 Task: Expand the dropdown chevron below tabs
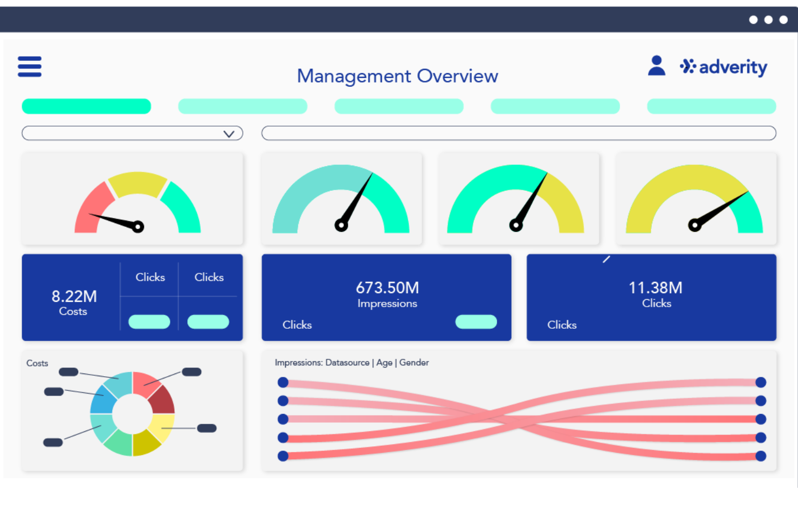229,134
